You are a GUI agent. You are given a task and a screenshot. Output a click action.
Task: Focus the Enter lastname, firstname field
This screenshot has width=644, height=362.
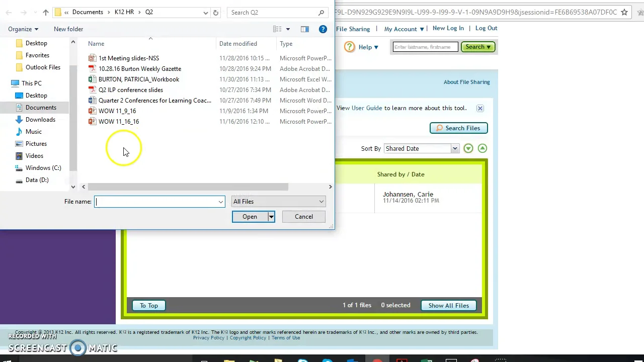tap(425, 47)
